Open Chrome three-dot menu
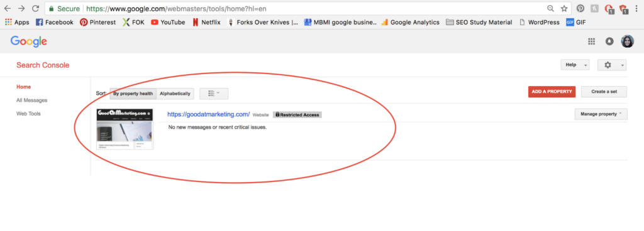Image resolution: width=644 pixels, height=231 pixels. [x=636, y=8]
